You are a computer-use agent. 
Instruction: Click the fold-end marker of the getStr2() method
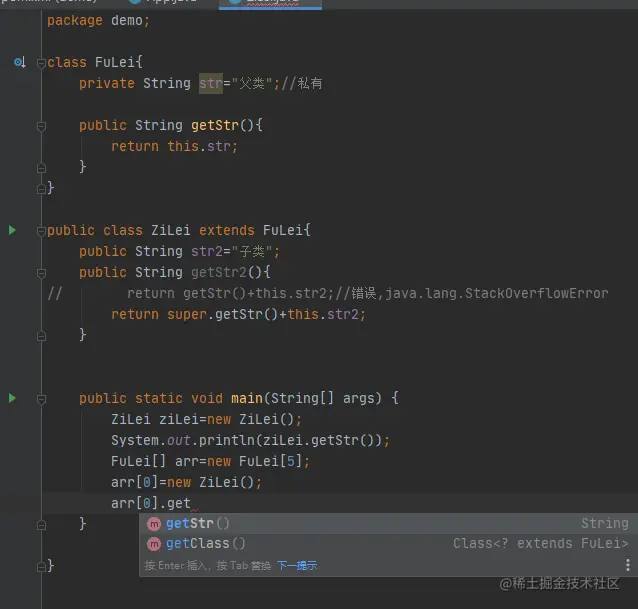point(41,336)
